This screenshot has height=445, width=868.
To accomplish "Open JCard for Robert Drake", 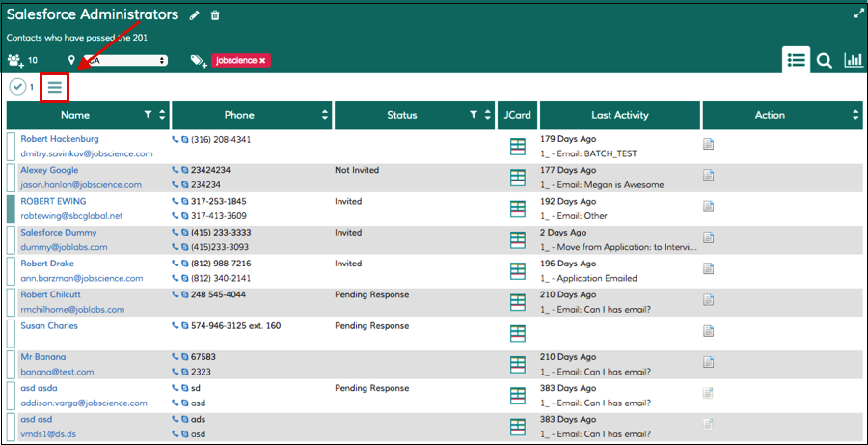I will (517, 271).
